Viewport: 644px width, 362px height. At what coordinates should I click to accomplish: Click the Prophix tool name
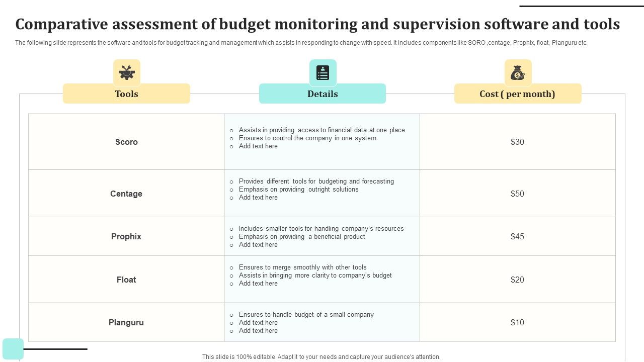[126, 236]
